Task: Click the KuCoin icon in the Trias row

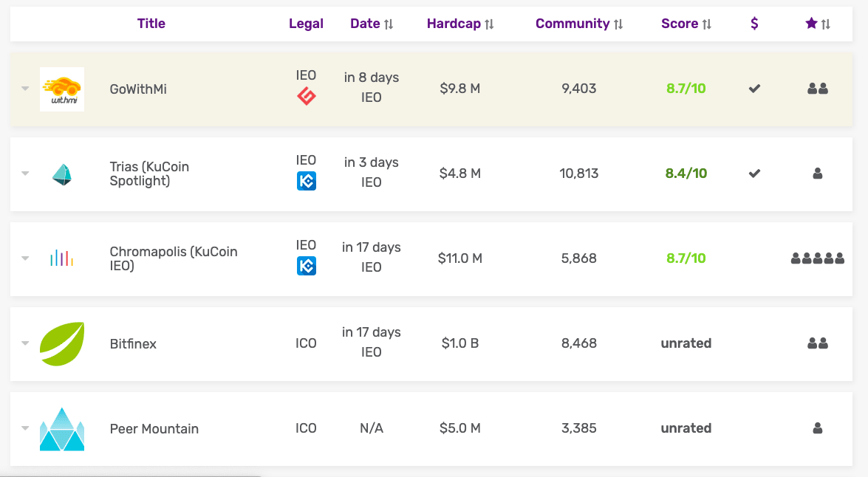Action: [x=306, y=181]
